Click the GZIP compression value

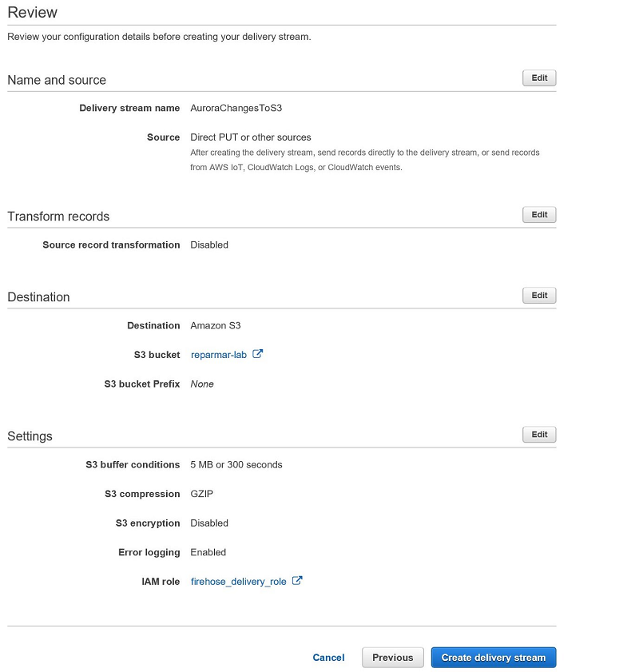[x=201, y=494]
